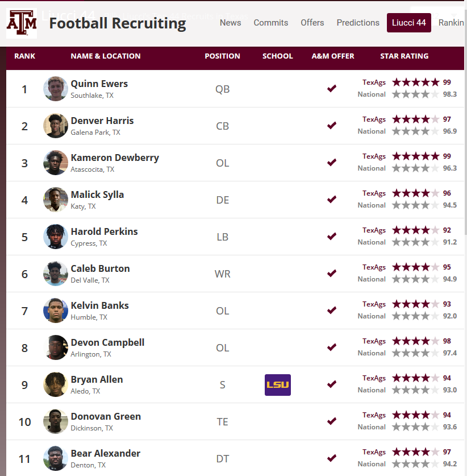
Task: Open Harold Perkins' profile photo
Action: point(56,237)
